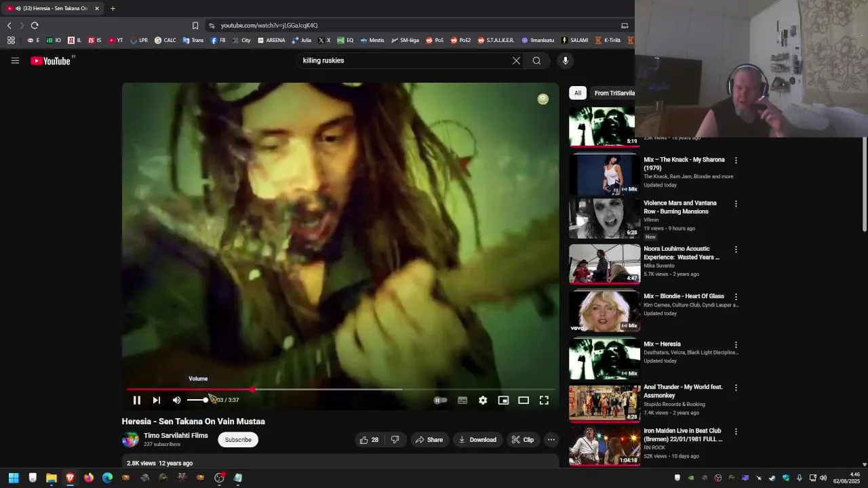Open the Ilmanlaatu bookmark
Image resolution: width=868 pixels, height=488 pixels.
click(x=538, y=40)
